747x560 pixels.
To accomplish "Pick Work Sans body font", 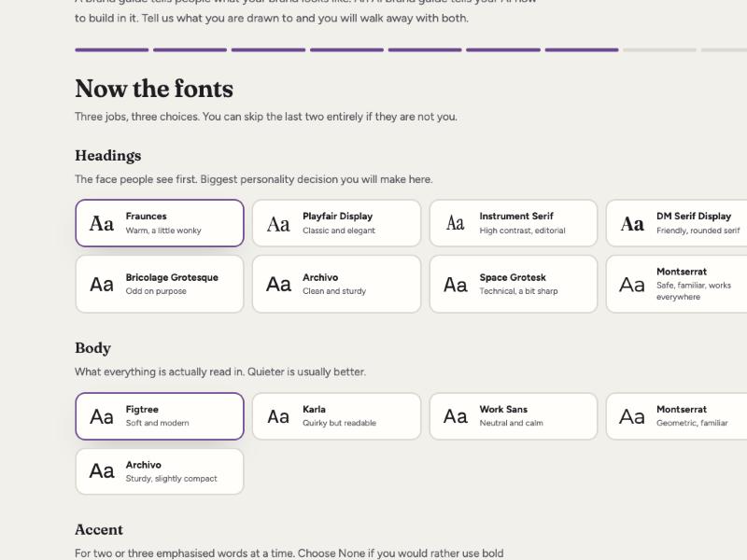I will pyautogui.click(x=513, y=416).
